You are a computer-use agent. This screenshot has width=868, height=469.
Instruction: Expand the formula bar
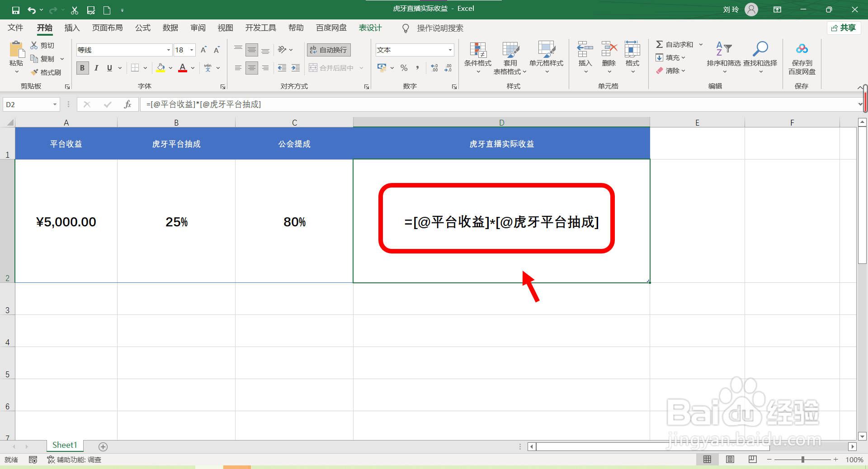point(860,104)
